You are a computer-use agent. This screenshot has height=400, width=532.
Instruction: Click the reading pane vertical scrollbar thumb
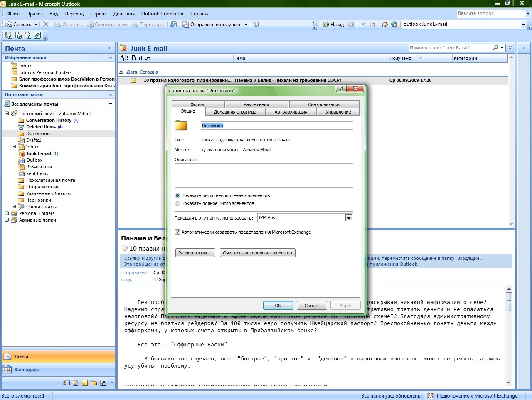pyautogui.click(x=509, y=301)
